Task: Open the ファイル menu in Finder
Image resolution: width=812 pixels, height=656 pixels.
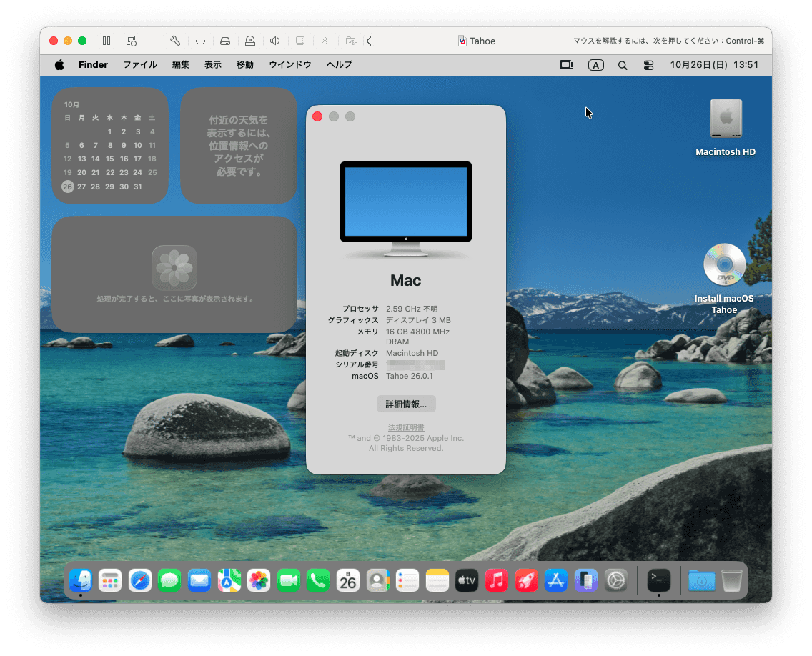Action: [x=140, y=64]
